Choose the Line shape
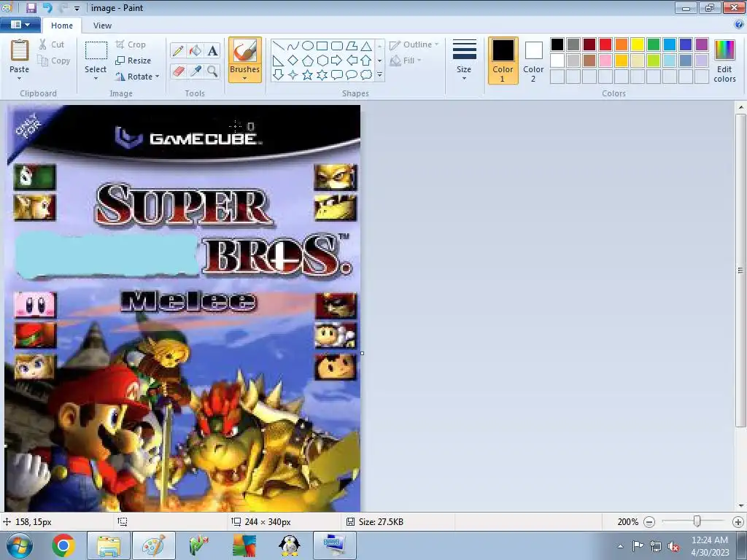This screenshot has width=747, height=560. [x=278, y=46]
